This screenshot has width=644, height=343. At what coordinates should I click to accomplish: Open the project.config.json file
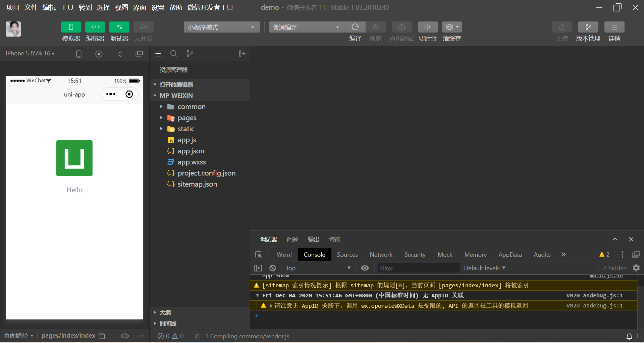pyautogui.click(x=200, y=173)
